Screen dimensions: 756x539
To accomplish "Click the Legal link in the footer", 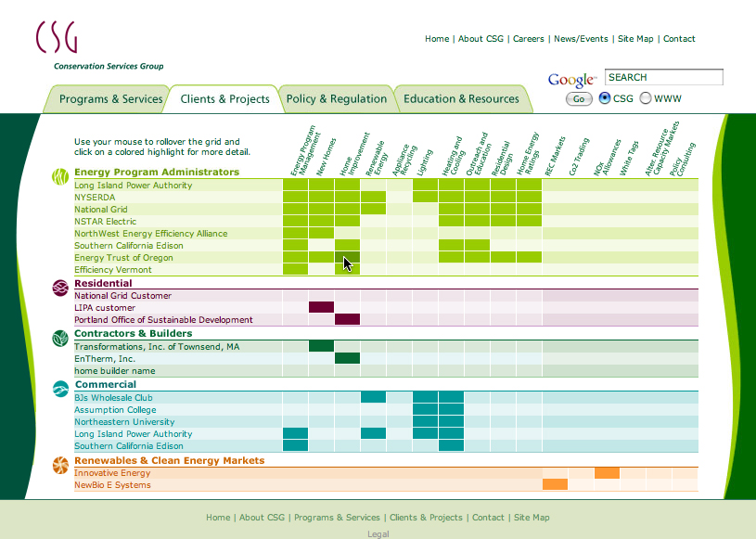I will pos(378,533).
